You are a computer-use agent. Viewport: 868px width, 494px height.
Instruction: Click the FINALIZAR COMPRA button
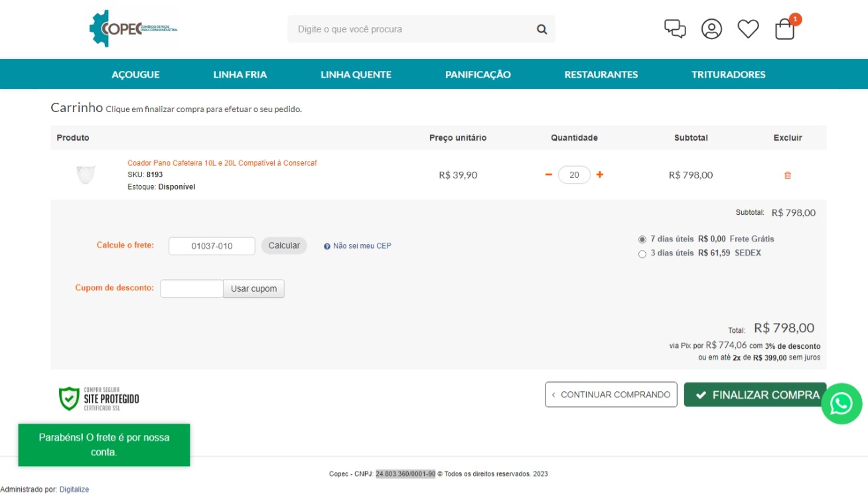[755, 395]
